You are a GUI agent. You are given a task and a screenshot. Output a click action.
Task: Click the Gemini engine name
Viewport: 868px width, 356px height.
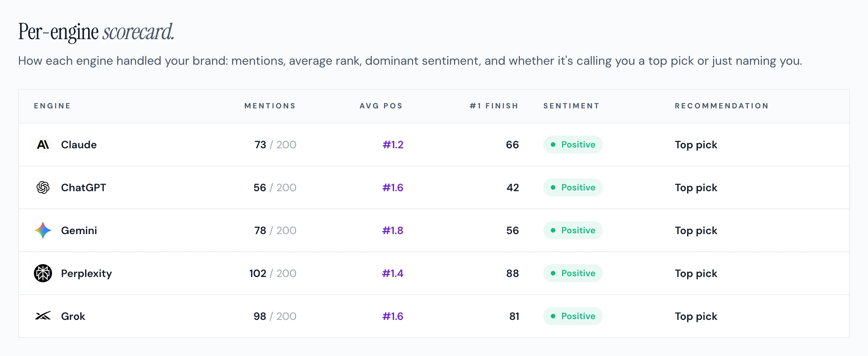coord(79,230)
